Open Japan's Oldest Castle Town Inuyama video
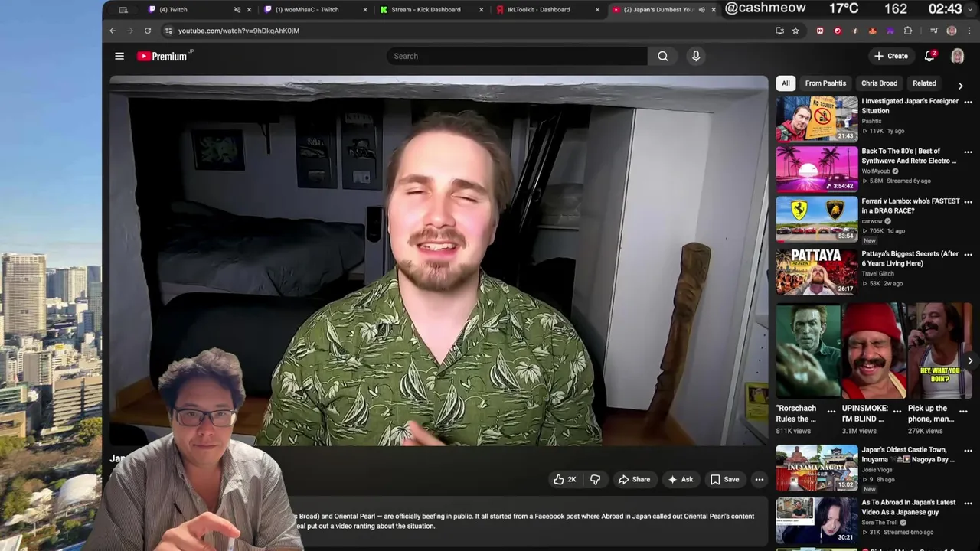Screen dimensions: 980x551 click(x=817, y=468)
